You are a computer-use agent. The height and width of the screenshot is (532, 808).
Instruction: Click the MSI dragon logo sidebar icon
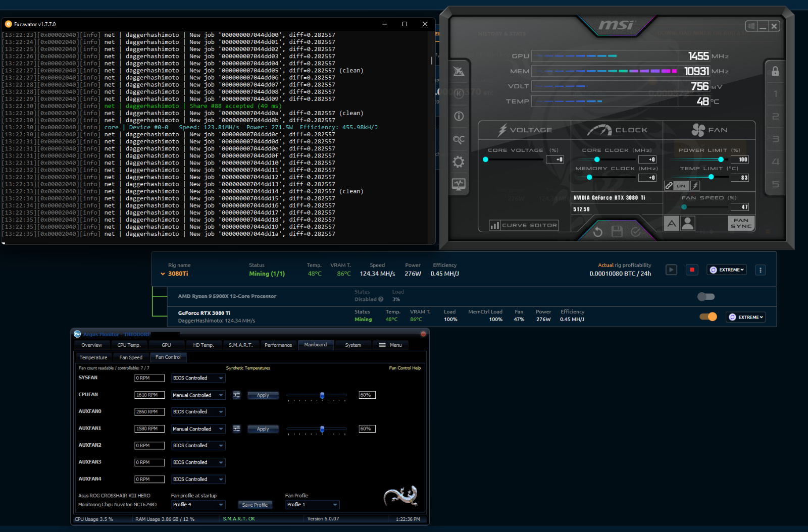(x=459, y=72)
